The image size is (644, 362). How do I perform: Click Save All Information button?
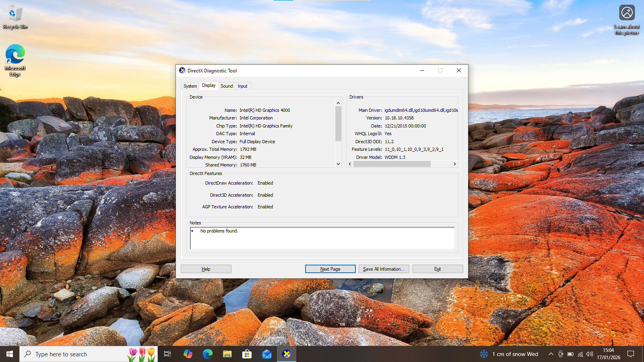coord(384,269)
